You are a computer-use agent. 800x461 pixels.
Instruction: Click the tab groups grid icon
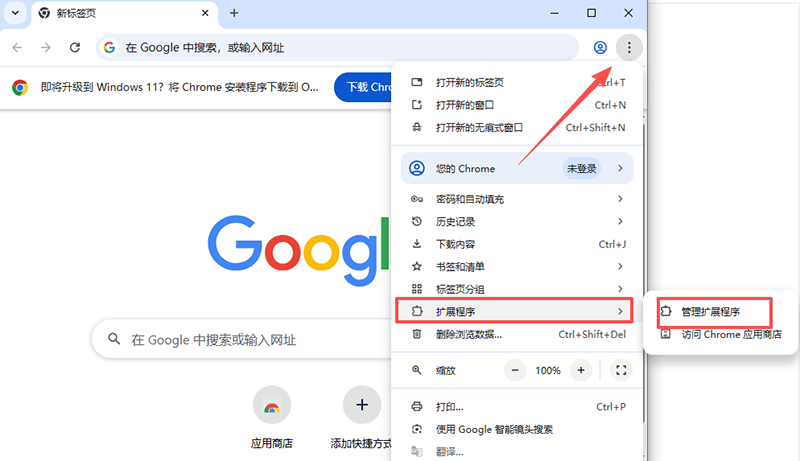[x=417, y=289]
